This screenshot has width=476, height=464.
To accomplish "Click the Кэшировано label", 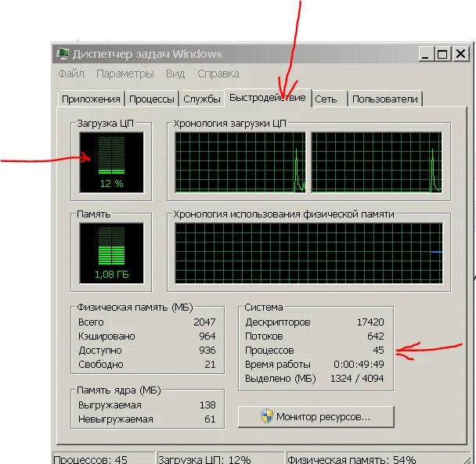I will [x=106, y=336].
